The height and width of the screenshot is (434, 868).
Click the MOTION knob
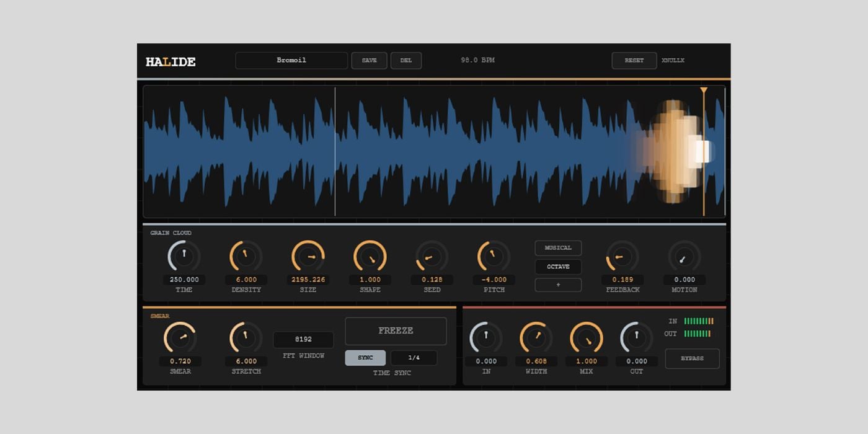click(684, 256)
